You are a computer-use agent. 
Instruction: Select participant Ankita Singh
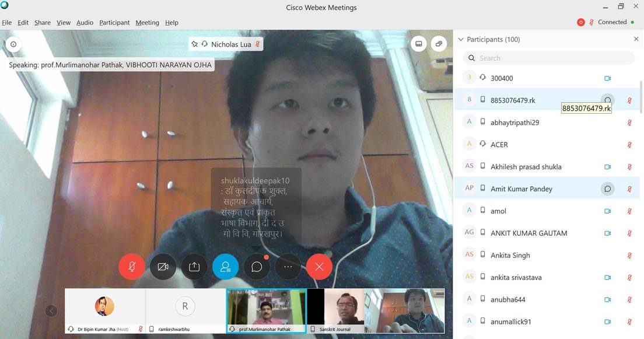pos(547,255)
